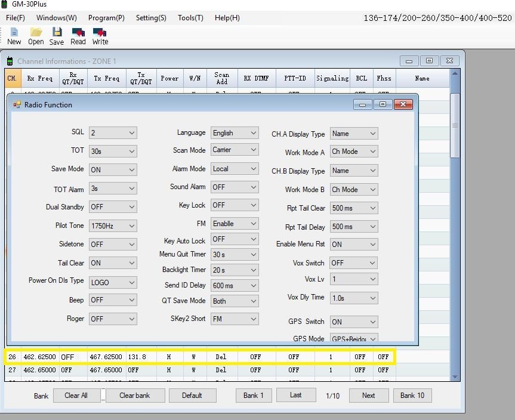Image resolution: width=515 pixels, height=420 pixels.
Task: Change the Beep setting dropdown
Action: coord(113,300)
